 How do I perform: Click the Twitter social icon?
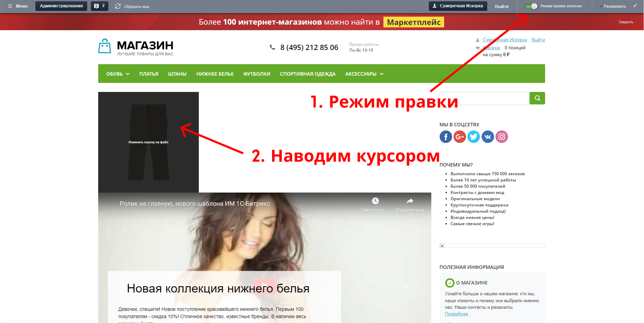[x=474, y=137]
